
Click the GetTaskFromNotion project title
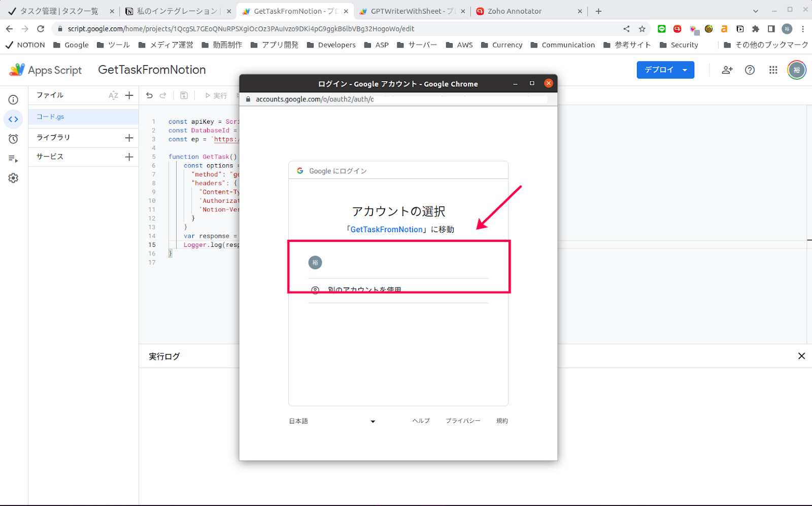pos(152,70)
